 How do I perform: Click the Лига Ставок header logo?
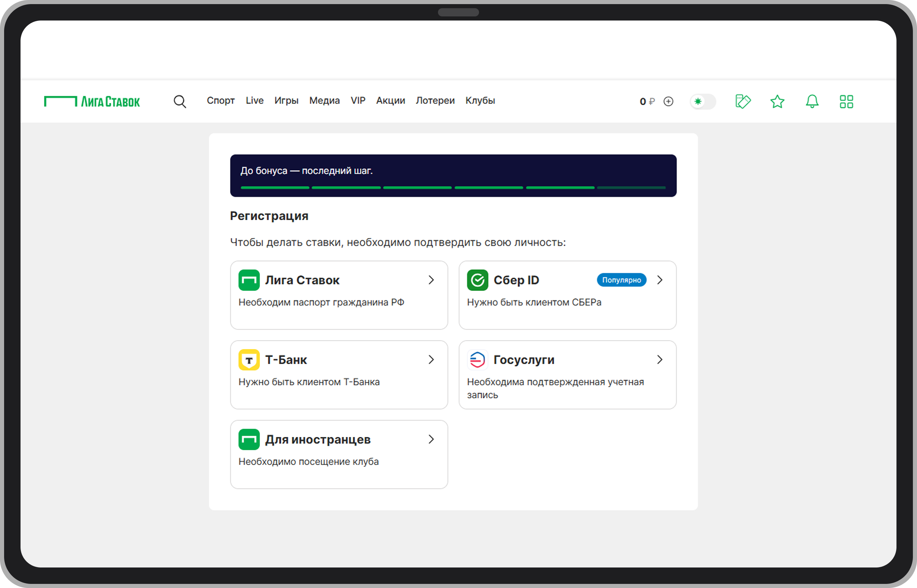92,102
